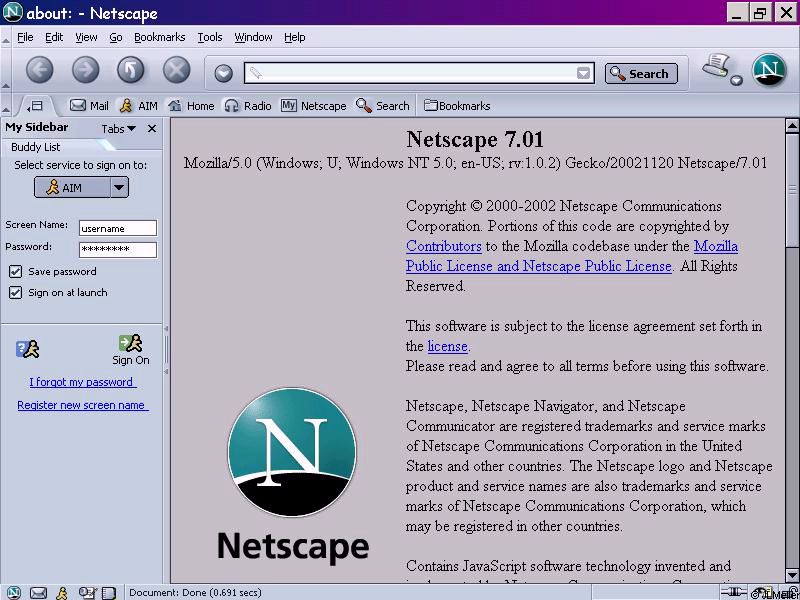800x600 pixels.
Task: Open Mail from the status bar envelope icon
Action: [x=38, y=593]
